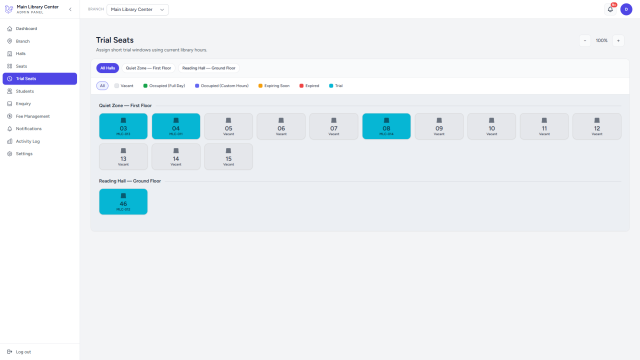Select vacant seat 12

point(597,126)
